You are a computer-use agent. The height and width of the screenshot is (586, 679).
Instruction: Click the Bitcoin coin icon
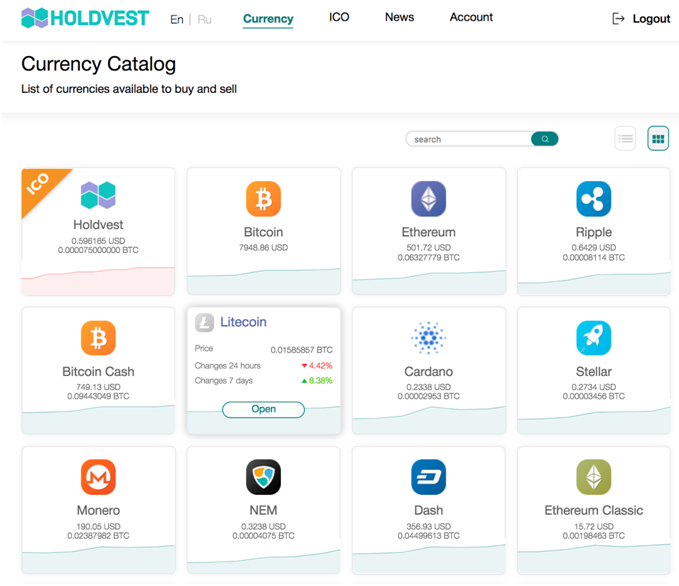click(263, 199)
